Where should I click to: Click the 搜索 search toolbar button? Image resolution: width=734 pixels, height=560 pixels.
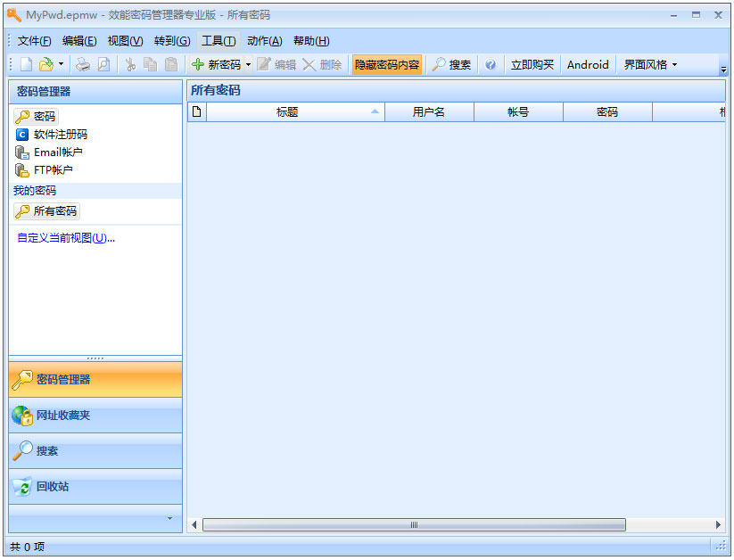click(451, 64)
